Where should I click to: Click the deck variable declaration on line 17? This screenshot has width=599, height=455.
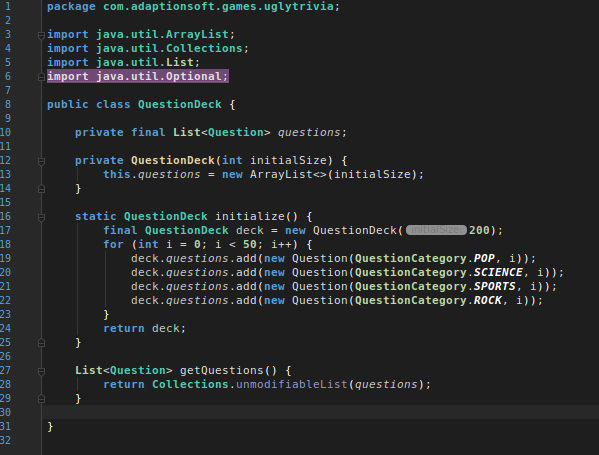249,230
